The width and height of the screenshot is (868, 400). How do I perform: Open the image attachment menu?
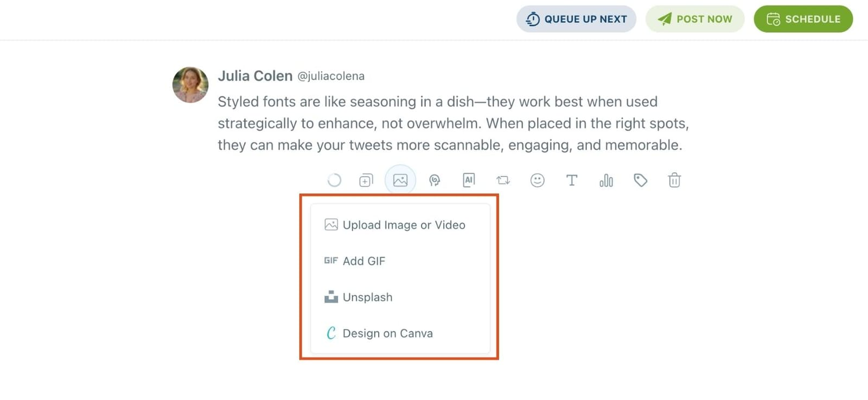(x=400, y=180)
